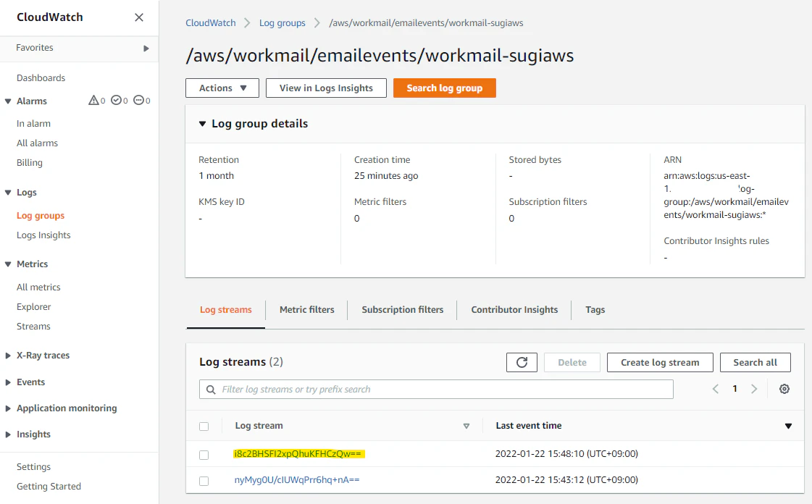Sort by Log stream column arrow
This screenshot has height=504, width=812.
click(466, 426)
